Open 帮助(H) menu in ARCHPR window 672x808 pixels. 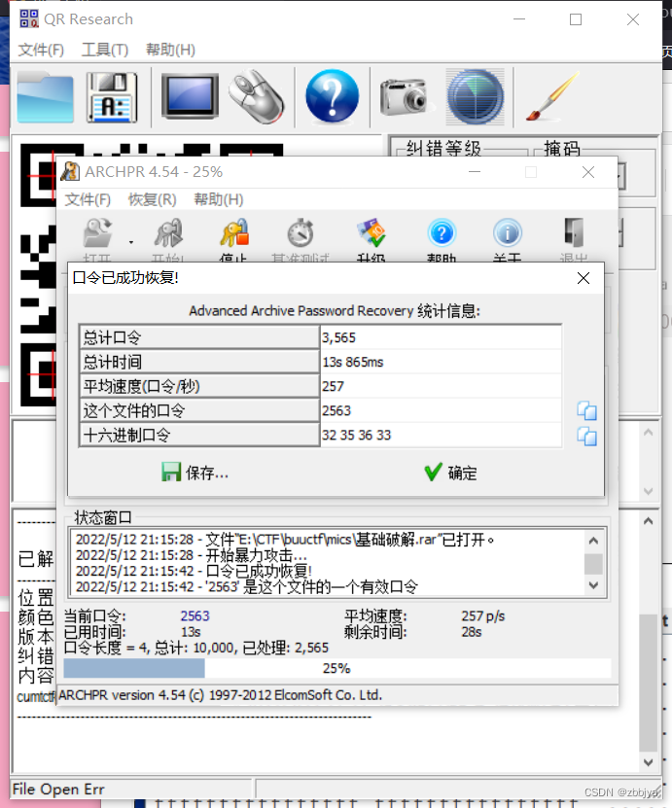click(219, 199)
